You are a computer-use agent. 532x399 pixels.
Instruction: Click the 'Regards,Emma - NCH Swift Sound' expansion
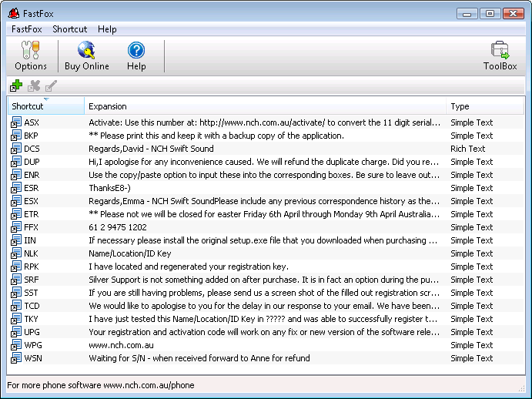[264, 201]
